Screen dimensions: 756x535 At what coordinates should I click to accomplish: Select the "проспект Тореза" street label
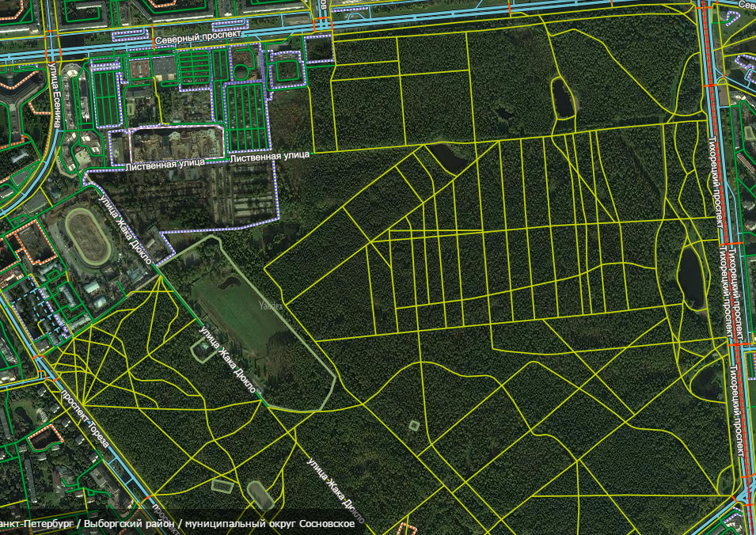(85, 420)
